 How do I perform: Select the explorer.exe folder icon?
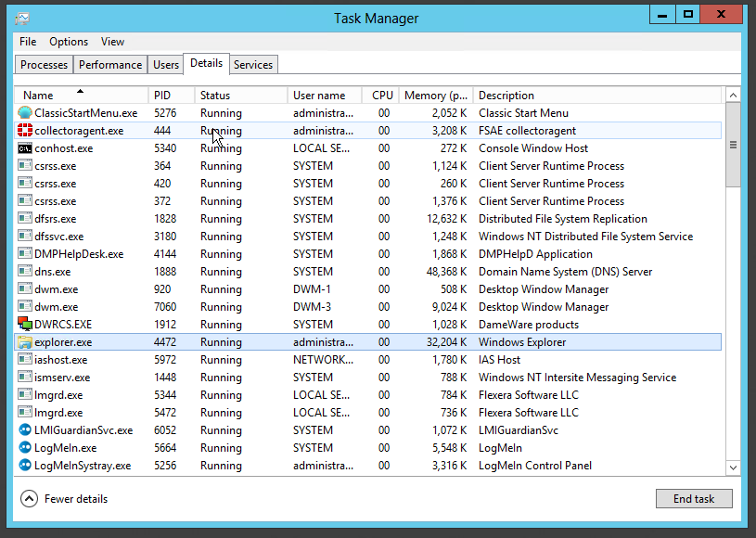coord(25,342)
